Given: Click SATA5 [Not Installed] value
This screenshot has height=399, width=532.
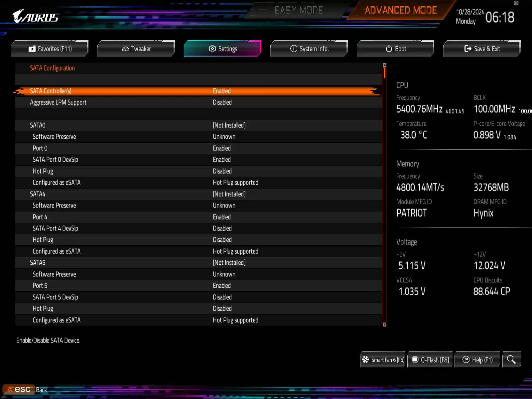Looking at the screenshot, I should pos(229,262).
